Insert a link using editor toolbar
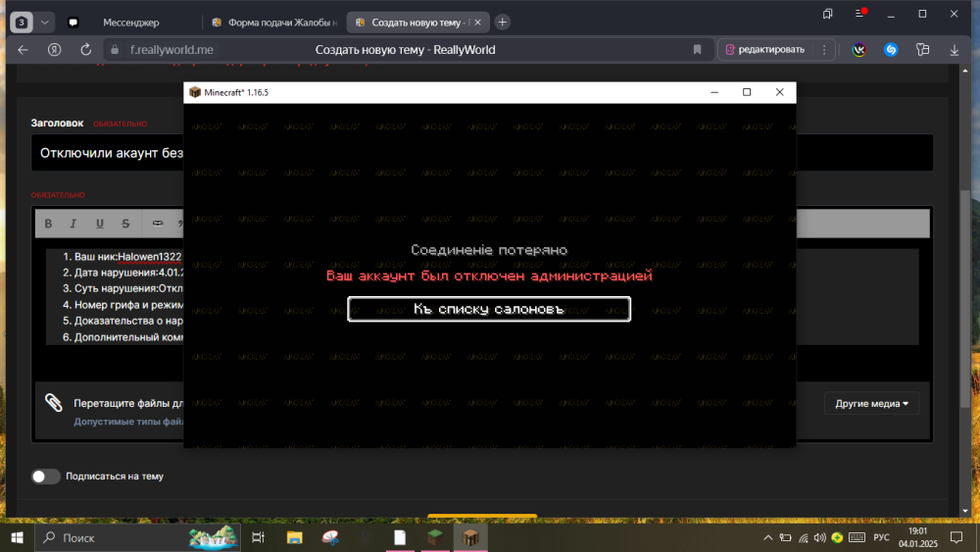 (158, 224)
